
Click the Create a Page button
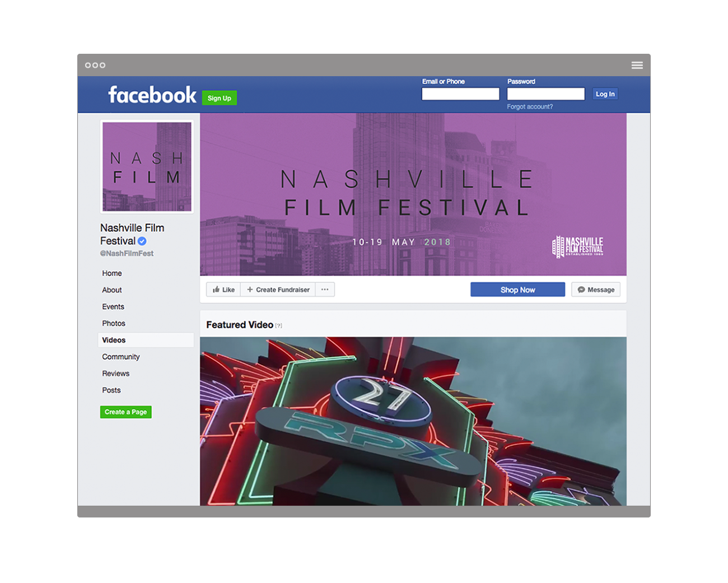point(126,412)
